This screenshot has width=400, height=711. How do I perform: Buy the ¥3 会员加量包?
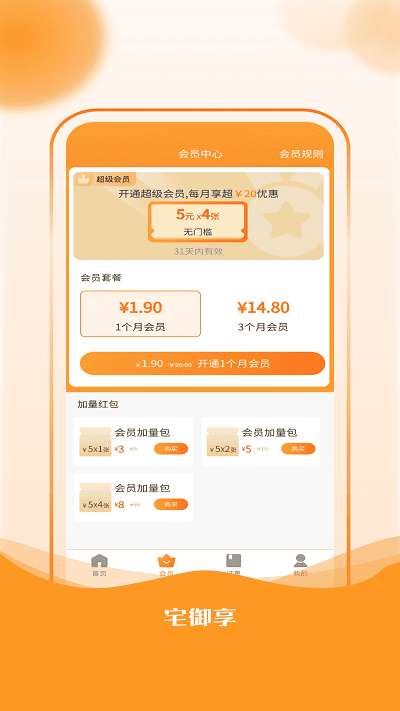pyautogui.click(x=171, y=449)
